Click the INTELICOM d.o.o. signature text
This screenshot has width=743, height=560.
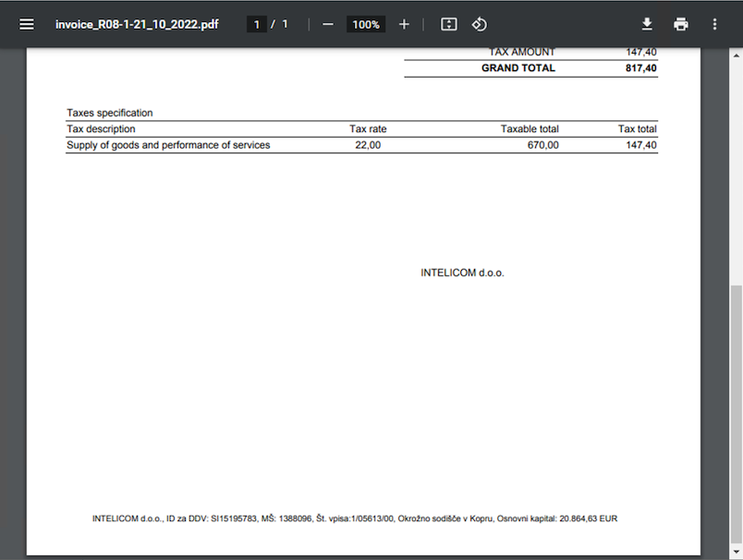tap(462, 273)
